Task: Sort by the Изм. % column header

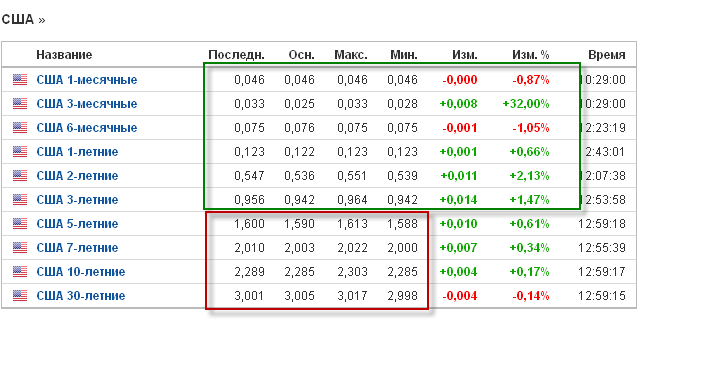Action: coord(531,55)
